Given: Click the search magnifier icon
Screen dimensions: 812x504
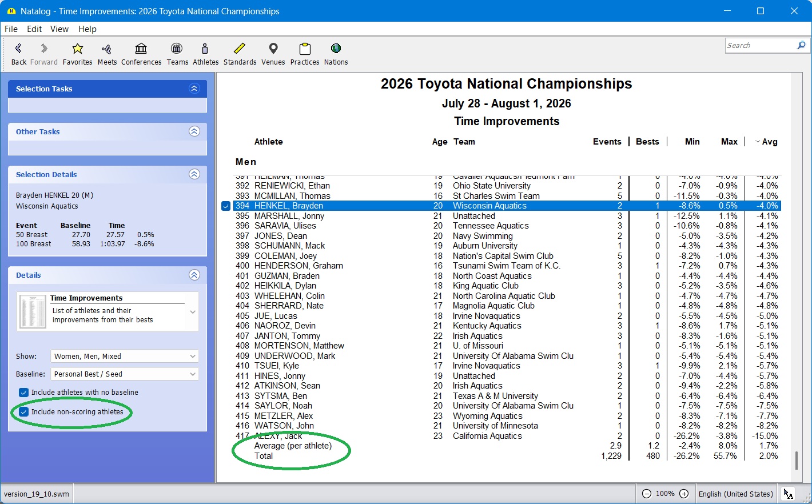Looking at the screenshot, I should tap(801, 45).
